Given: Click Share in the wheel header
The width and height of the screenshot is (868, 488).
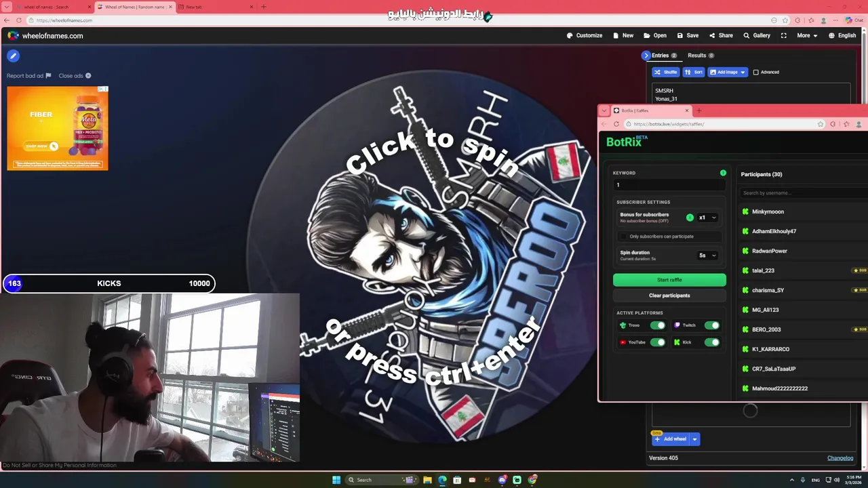Looking at the screenshot, I should pos(721,35).
